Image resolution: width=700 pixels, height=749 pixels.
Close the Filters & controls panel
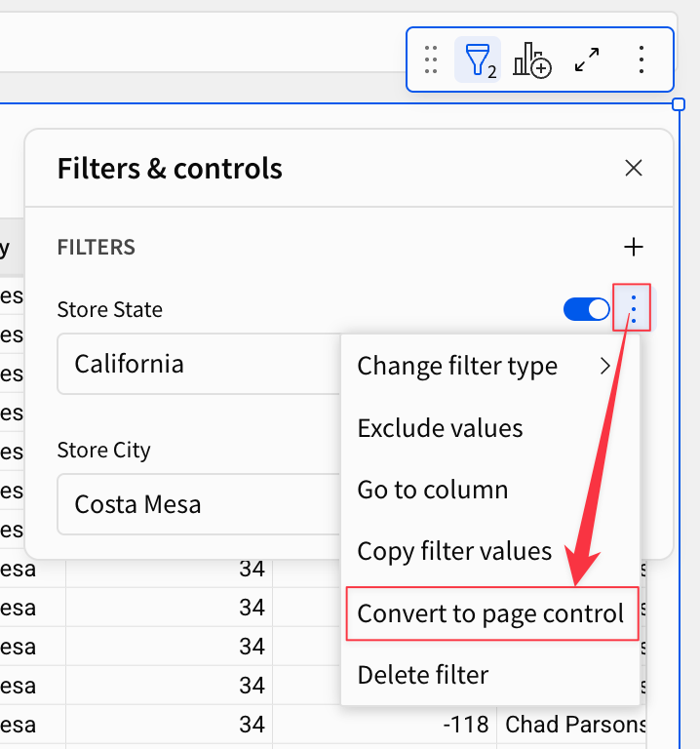634,168
